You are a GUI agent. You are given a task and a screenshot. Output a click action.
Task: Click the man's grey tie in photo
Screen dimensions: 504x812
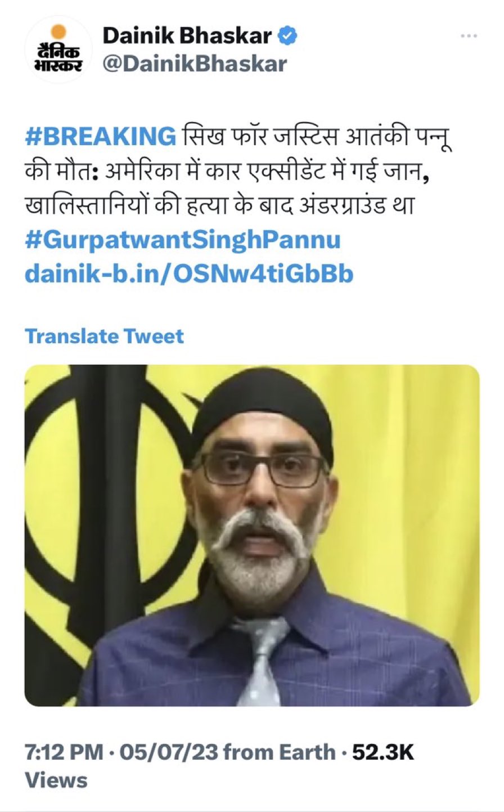coord(260,660)
